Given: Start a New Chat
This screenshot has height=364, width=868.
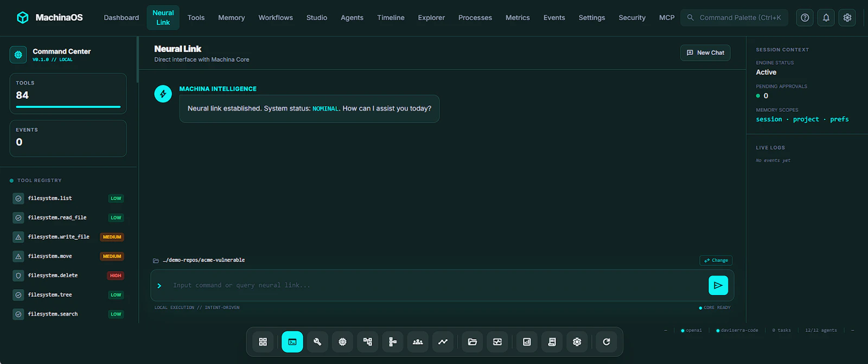Looking at the screenshot, I should coord(705,53).
